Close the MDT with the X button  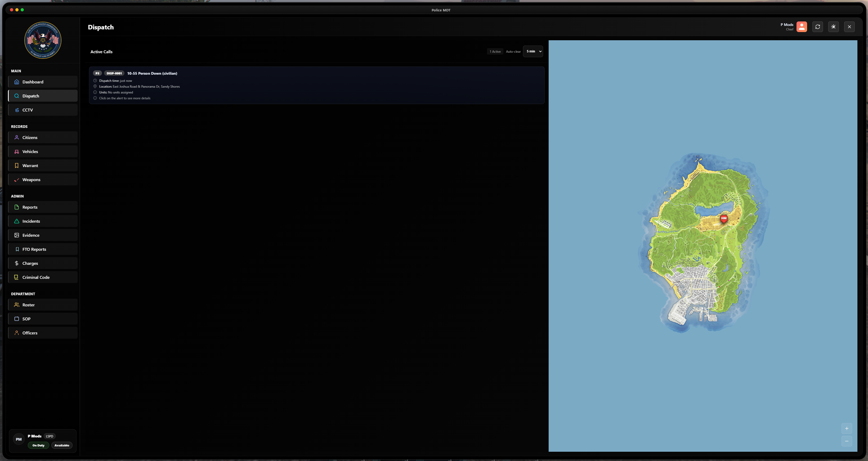(849, 27)
